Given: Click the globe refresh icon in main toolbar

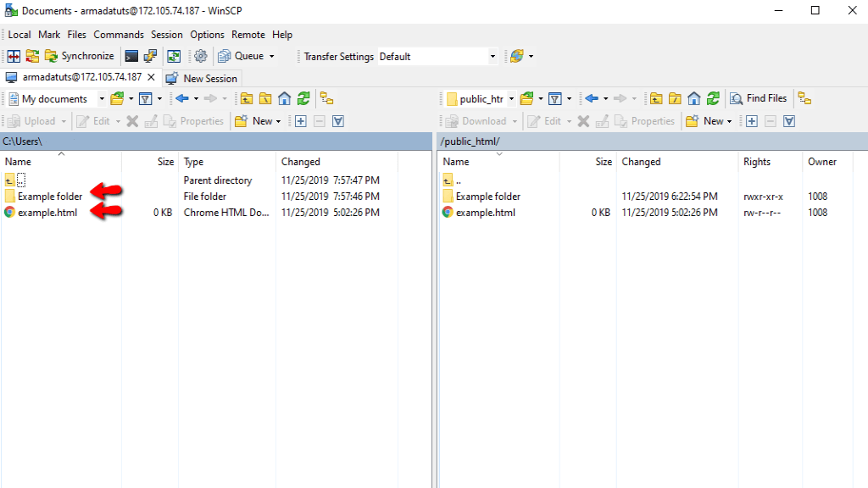Looking at the screenshot, I should coord(517,56).
